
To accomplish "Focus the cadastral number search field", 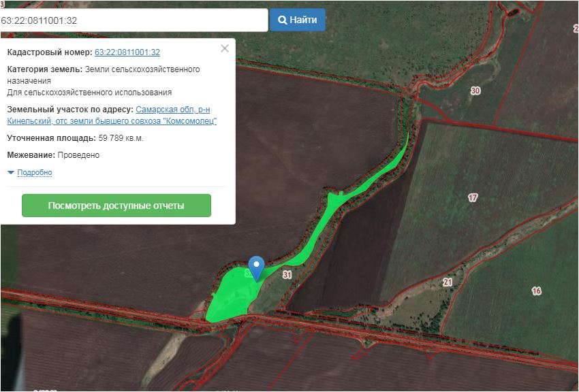I will coord(134,20).
